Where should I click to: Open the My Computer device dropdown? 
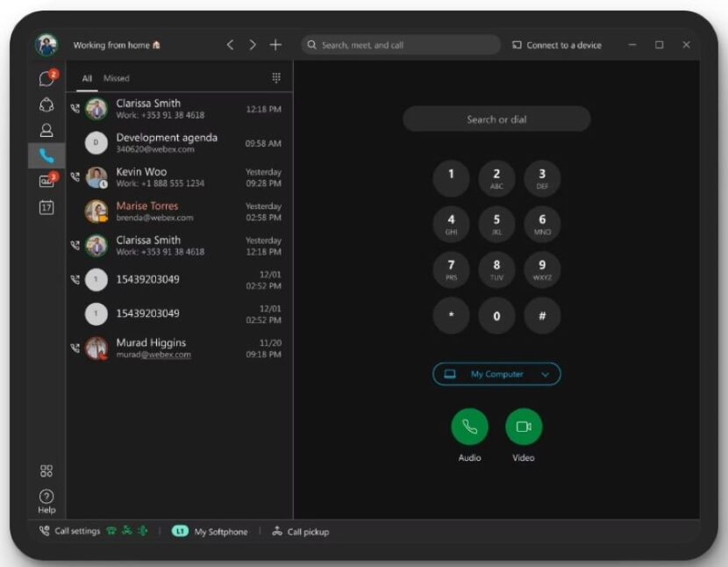pyautogui.click(x=496, y=374)
